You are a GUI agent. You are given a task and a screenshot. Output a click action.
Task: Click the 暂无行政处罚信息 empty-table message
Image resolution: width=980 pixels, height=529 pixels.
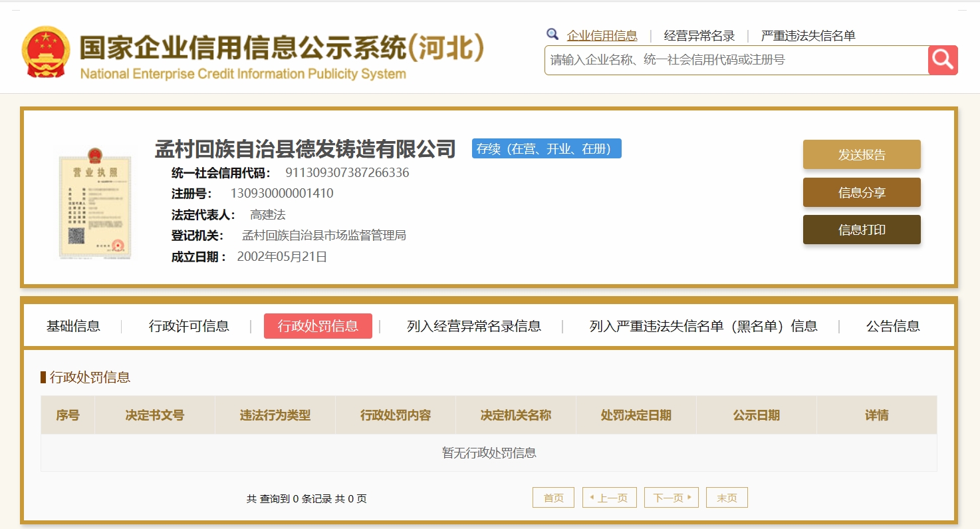(x=489, y=453)
